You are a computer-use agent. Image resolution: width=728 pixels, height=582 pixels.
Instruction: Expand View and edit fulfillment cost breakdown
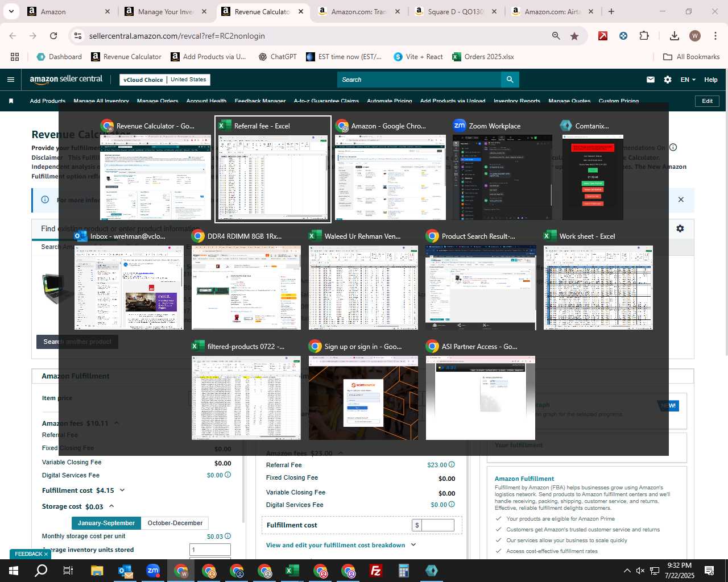[x=341, y=545]
